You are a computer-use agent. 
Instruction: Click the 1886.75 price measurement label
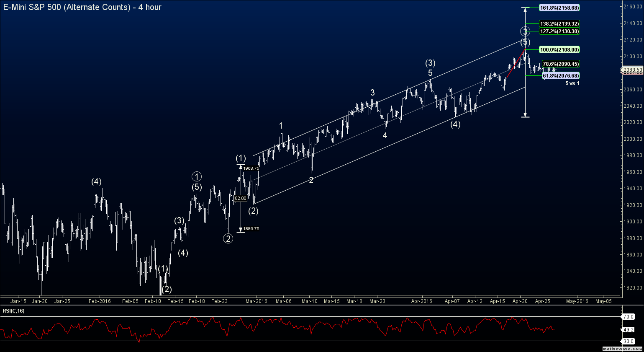click(251, 229)
